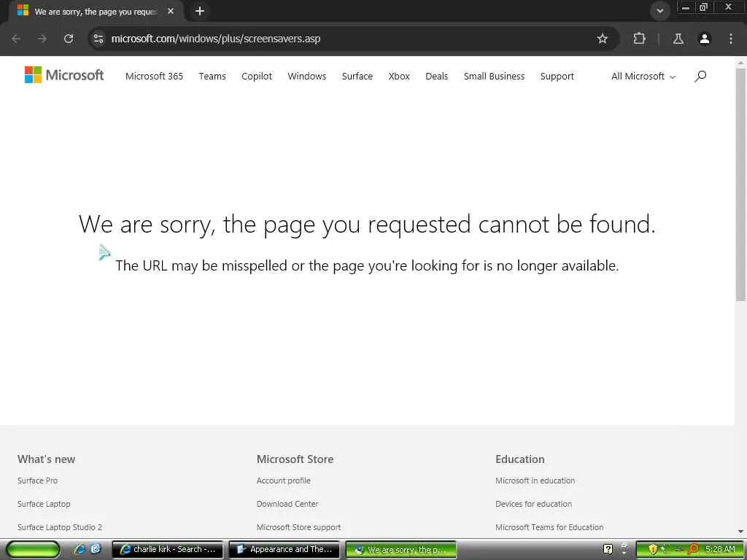
Task: Switch to 'Appearance and The...' taskbar window
Action: click(285, 549)
